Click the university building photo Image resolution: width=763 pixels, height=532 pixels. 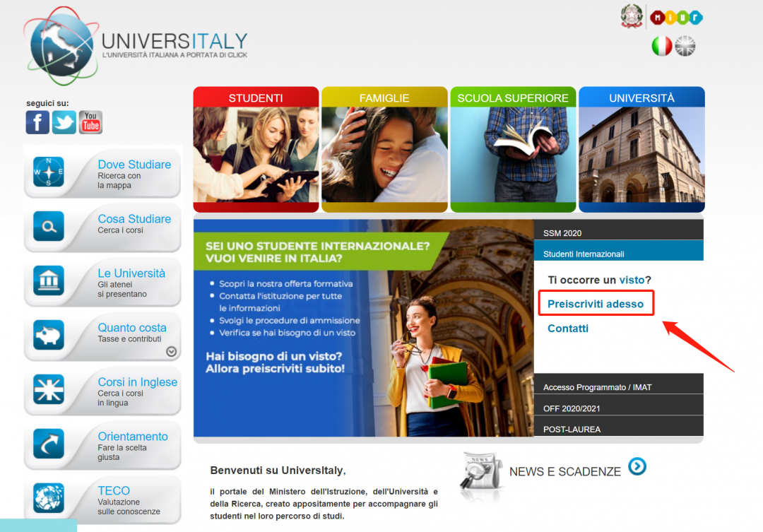(641, 155)
